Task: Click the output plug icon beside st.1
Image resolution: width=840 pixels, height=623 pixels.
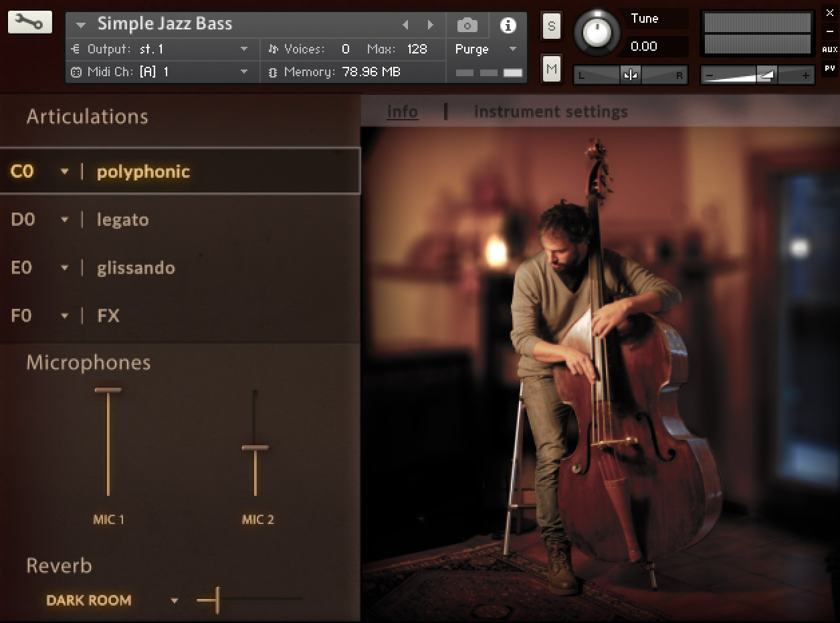Action: (x=77, y=49)
